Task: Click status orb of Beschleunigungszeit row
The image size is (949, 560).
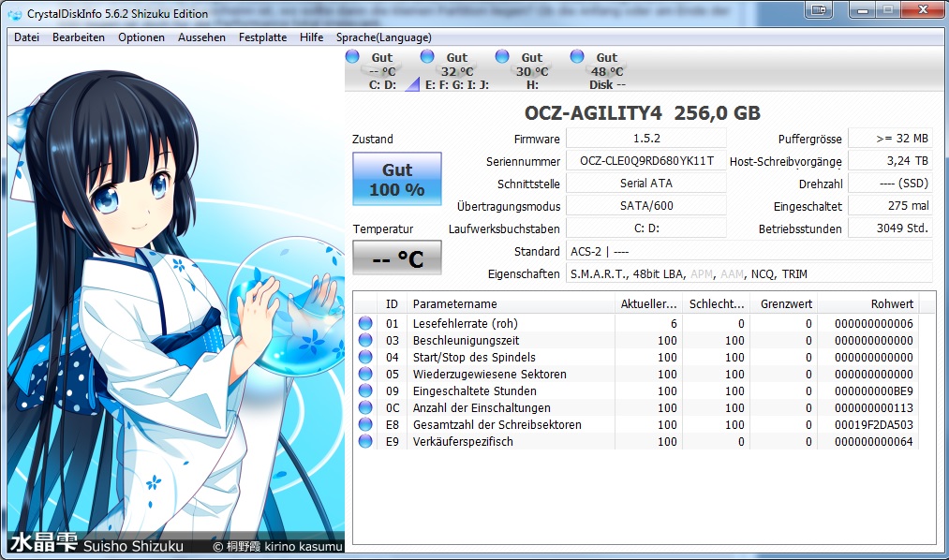Action: tap(365, 340)
